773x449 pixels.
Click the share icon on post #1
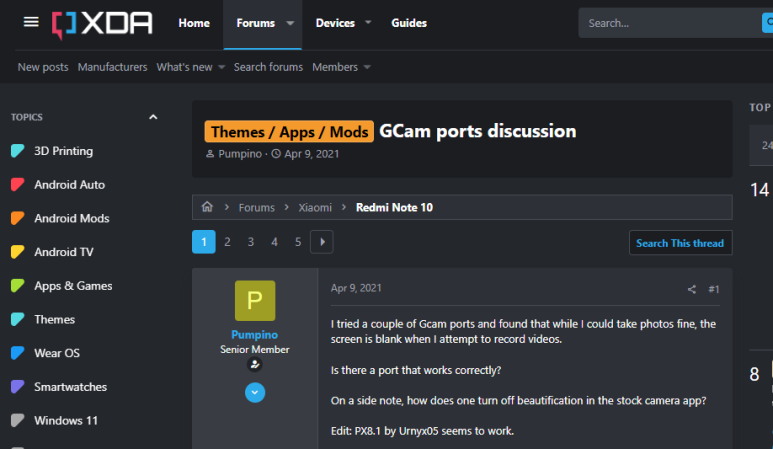pyautogui.click(x=692, y=289)
